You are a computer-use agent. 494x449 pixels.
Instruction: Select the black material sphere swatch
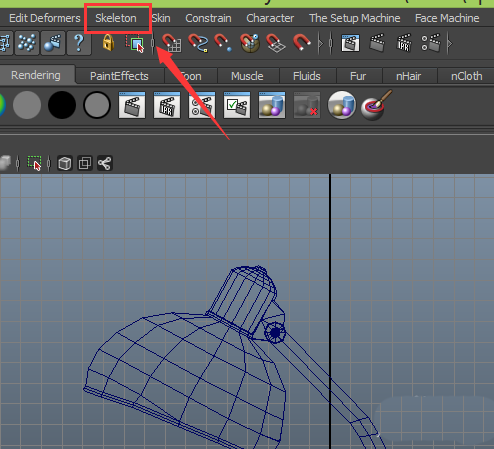pos(62,105)
